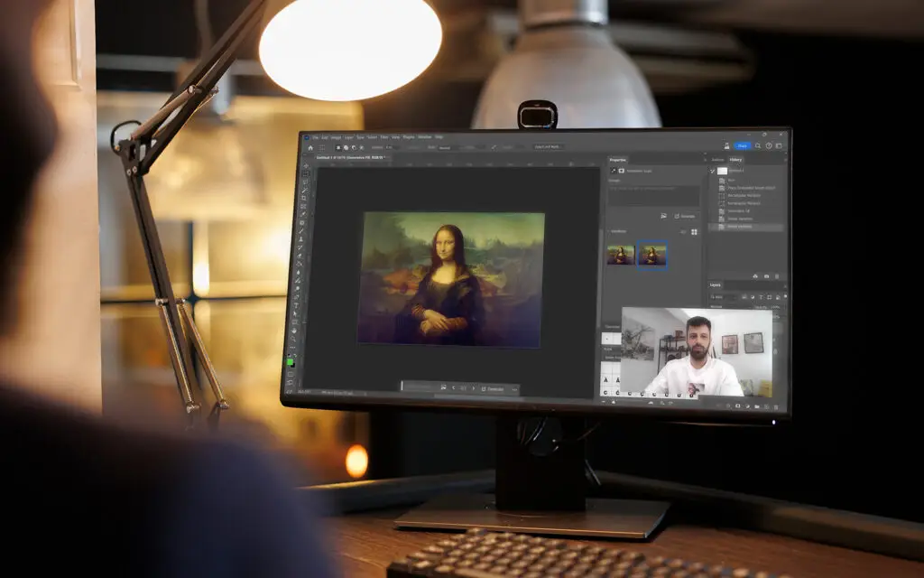Select the document tab title
This screenshot has height=578, width=924.
pos(351,157)
